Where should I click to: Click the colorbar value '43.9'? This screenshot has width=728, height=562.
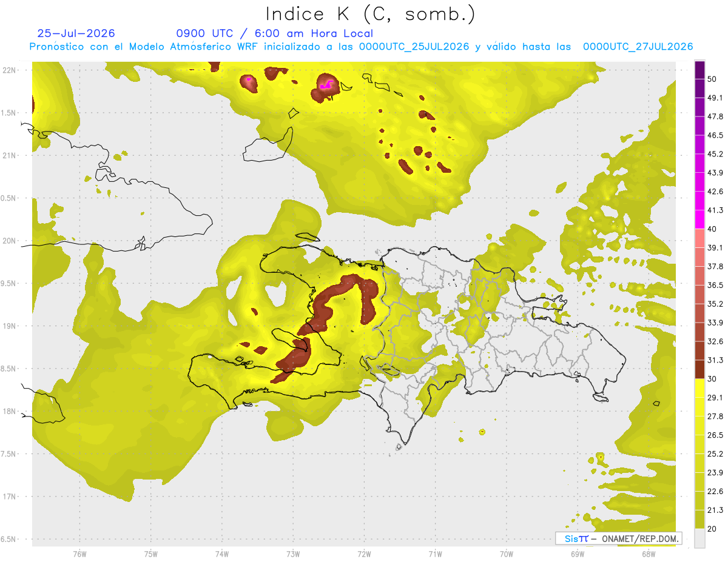pyautogui.click(x=715, y=173)
